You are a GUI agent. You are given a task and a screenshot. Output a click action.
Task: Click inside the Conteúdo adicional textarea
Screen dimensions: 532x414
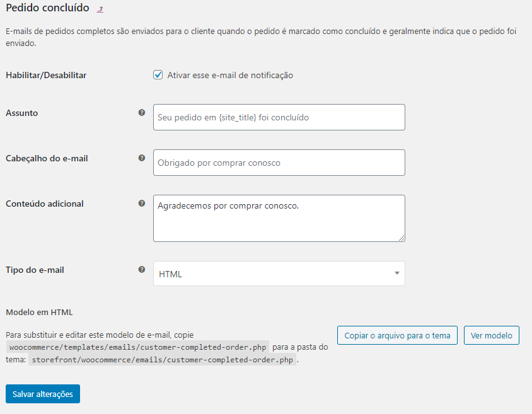pos(279,219)
